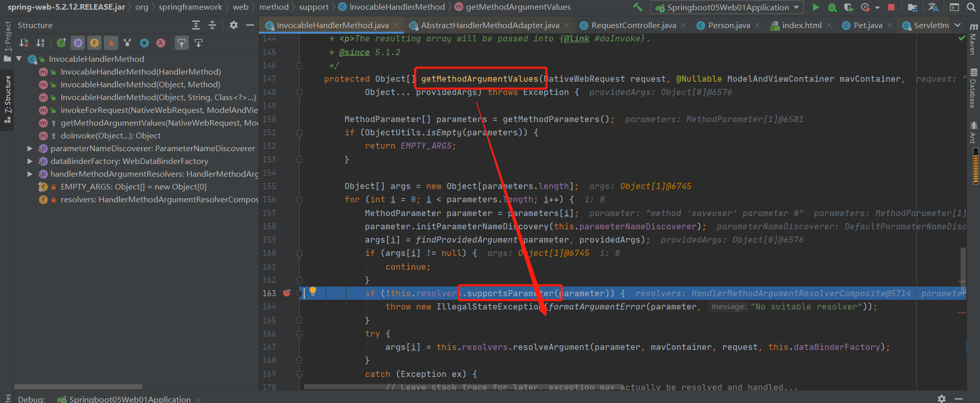Stop the running application with red square

[x=891, y=7]
